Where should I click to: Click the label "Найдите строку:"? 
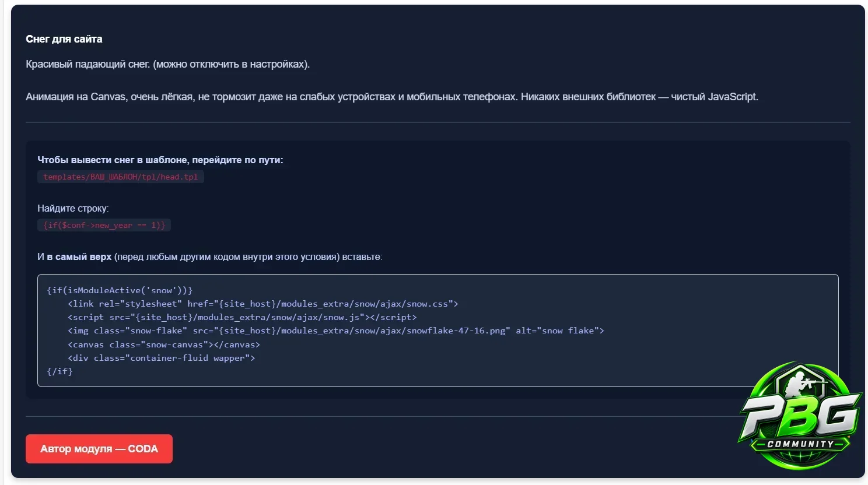(73, 208)
